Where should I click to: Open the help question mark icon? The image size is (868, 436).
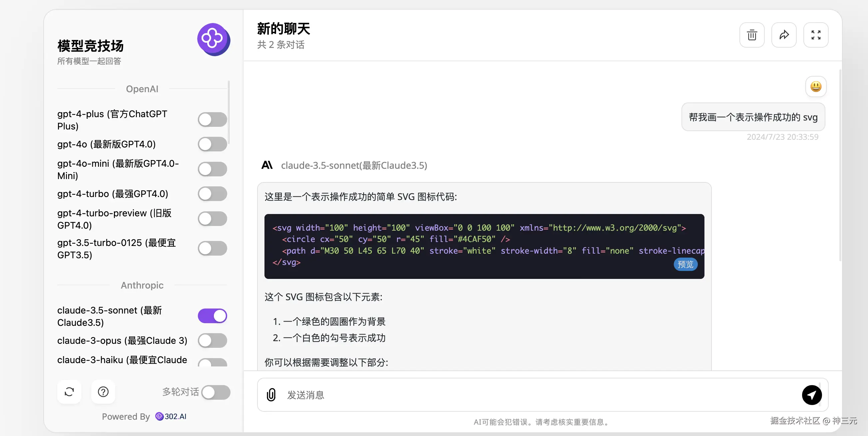coord(103,391)
